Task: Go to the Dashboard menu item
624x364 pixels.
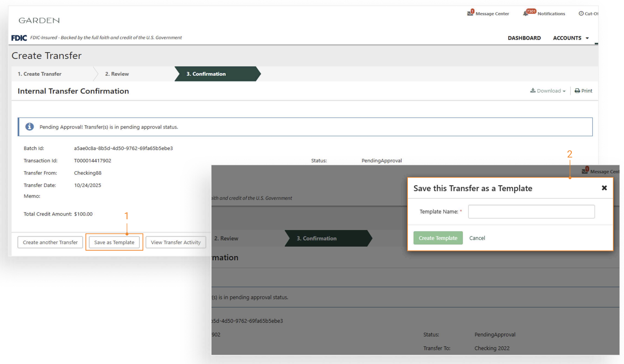Action: click(x=524, y=38)
